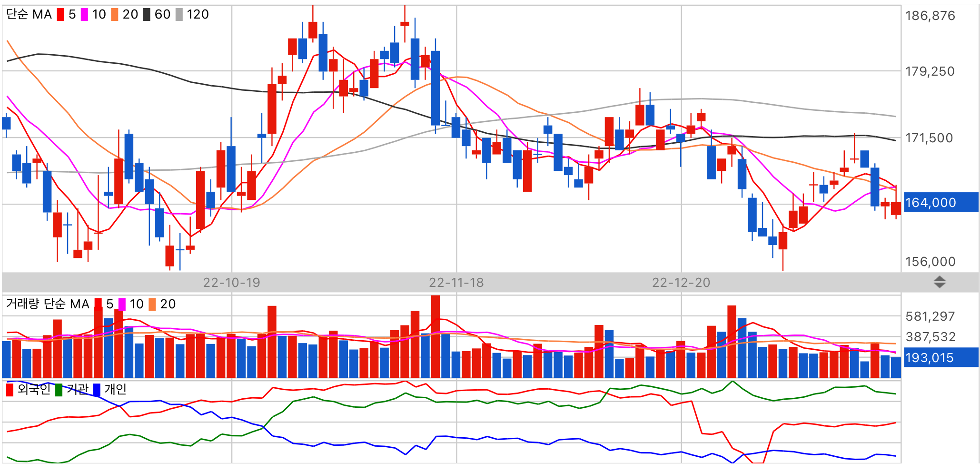Click the 387,532 volume axis label
The image size is (980, 472).
click(931, 337)
